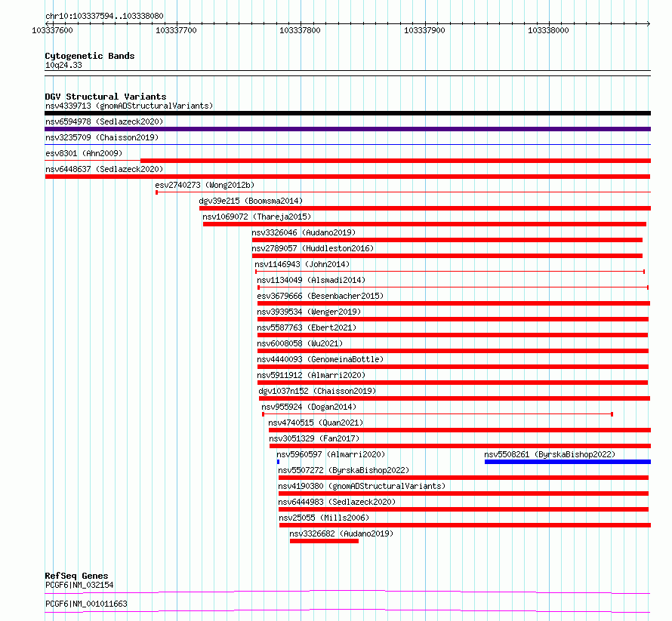The width and height of the screenshot is (672, 621).
Task: Open the nsv3235709 (Chaisson2019) label
Action: click(102, 137)
